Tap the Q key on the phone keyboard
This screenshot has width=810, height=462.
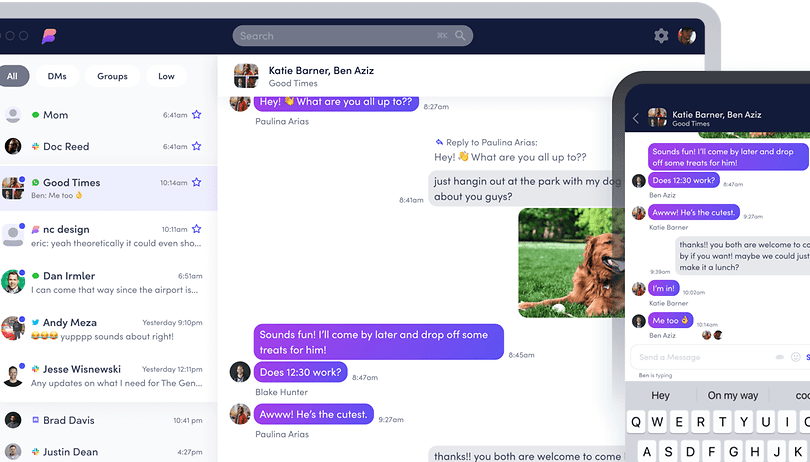[636, 422]
